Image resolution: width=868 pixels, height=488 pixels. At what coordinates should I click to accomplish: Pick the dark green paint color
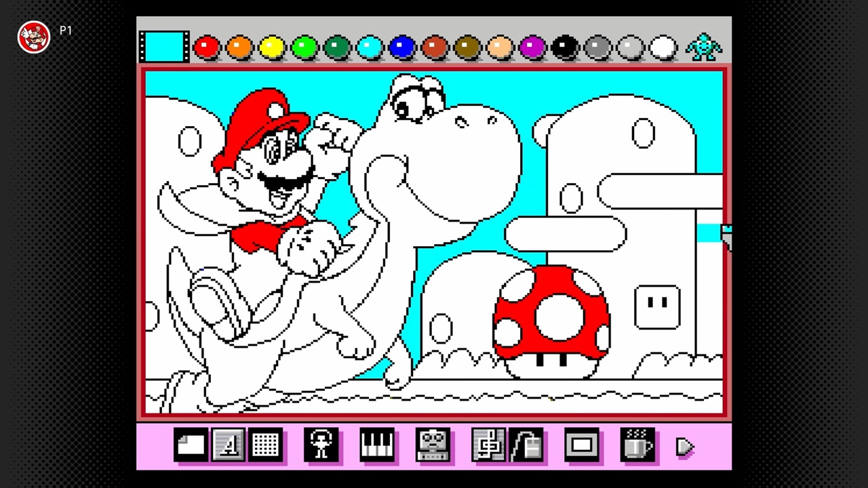(x=337, y=47)
